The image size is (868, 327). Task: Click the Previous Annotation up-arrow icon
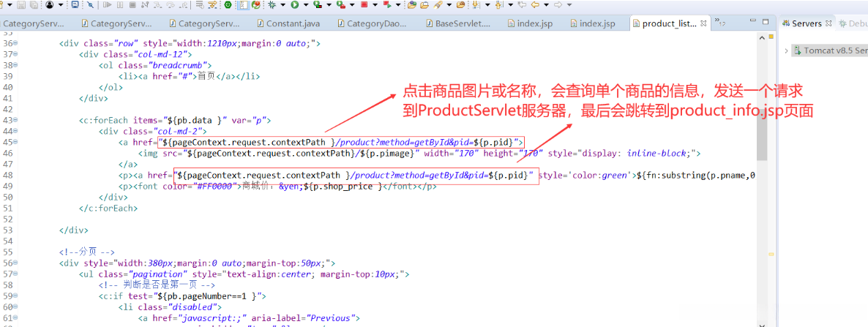(x=498, y=4)
